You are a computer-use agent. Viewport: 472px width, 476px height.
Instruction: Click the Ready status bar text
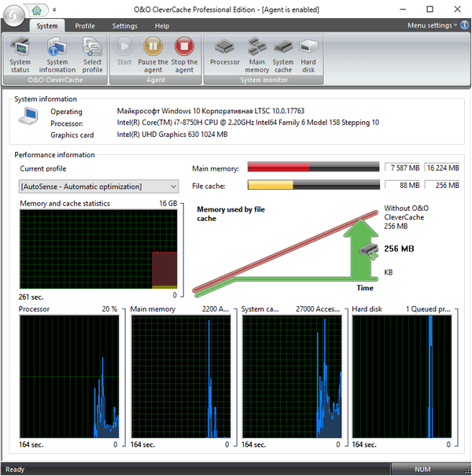pos(15,470)
